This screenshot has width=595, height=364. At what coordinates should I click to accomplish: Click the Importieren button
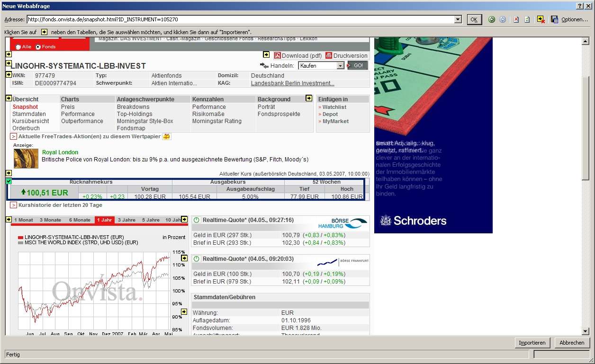(x=532, y=343)
